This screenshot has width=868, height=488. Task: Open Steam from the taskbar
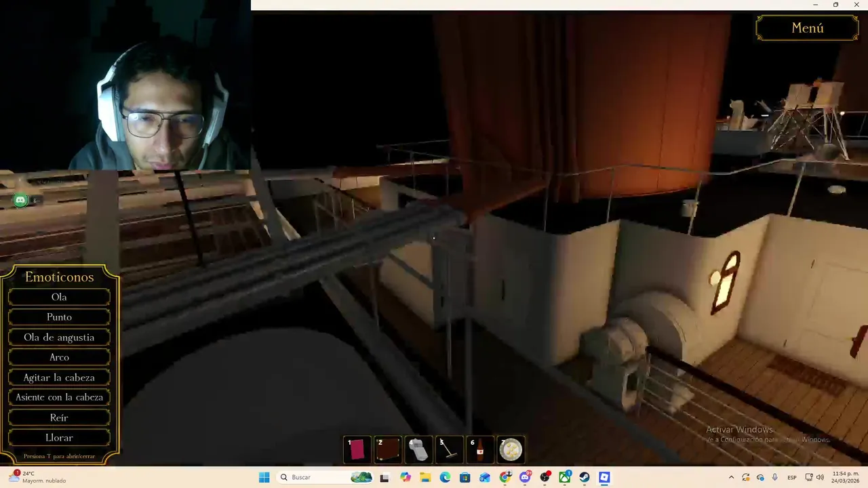click(x=584, y=477)
